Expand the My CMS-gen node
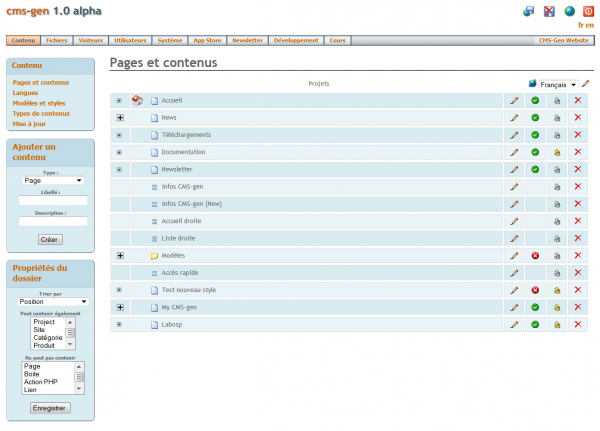The image size is (600, 431). point(120,307)
